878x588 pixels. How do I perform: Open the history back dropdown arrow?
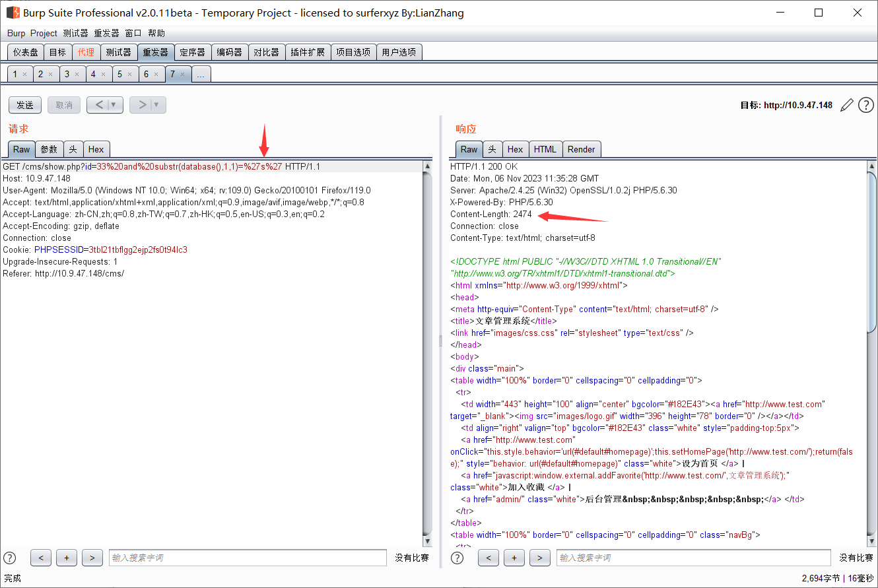115,105
